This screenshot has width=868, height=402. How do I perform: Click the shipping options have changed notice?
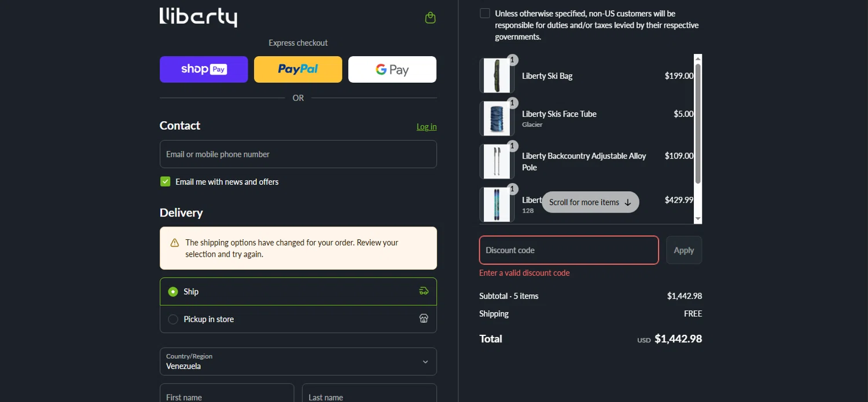(298, 248)
